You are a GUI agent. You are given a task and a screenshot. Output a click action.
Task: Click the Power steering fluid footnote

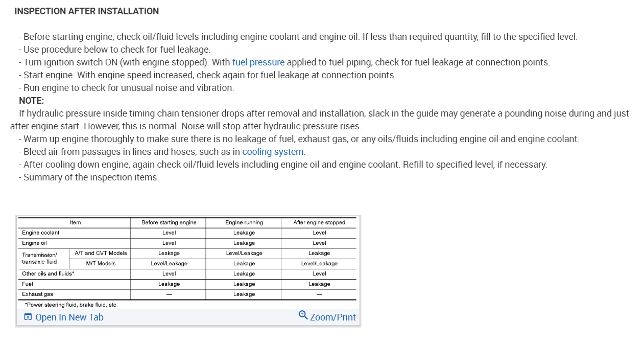point(71,305)
